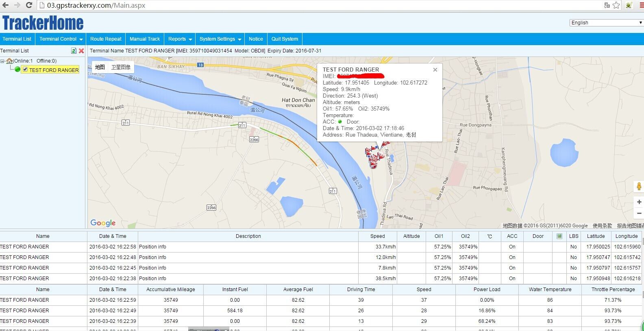Open the browser hamburger menu
This screenshot has height=331, width=644.
[642, 5]
